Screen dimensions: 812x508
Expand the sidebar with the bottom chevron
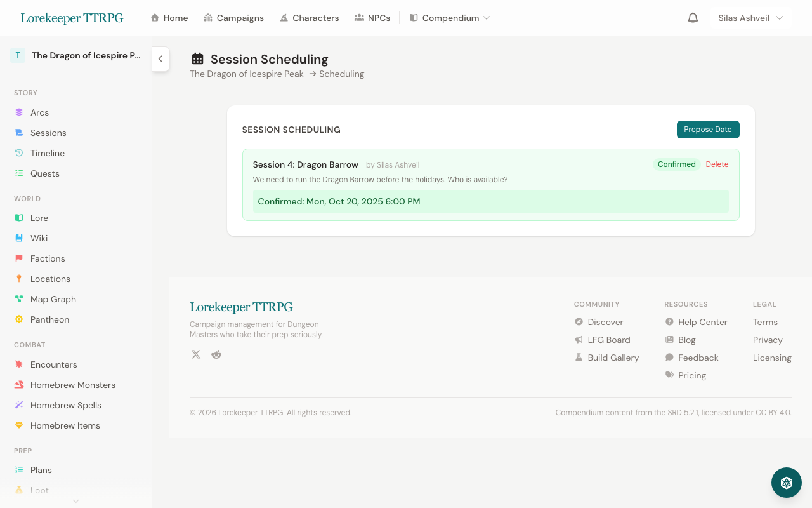pyautogui.click(x=75, y=501)
